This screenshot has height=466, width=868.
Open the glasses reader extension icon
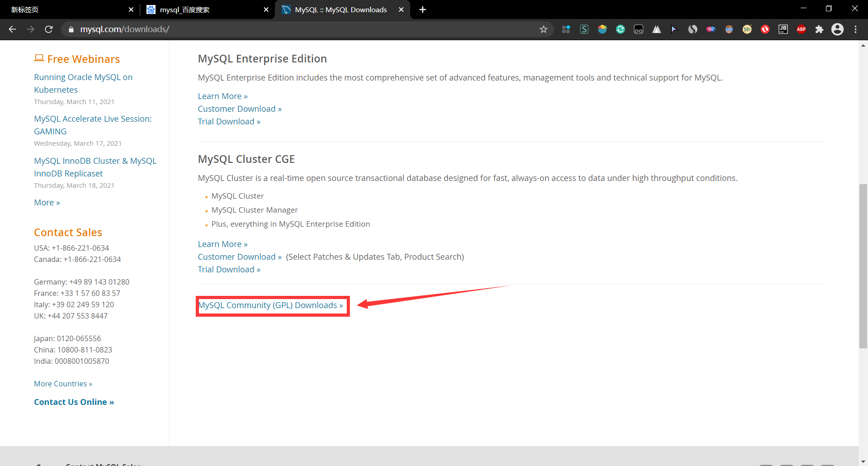[638, 29]
